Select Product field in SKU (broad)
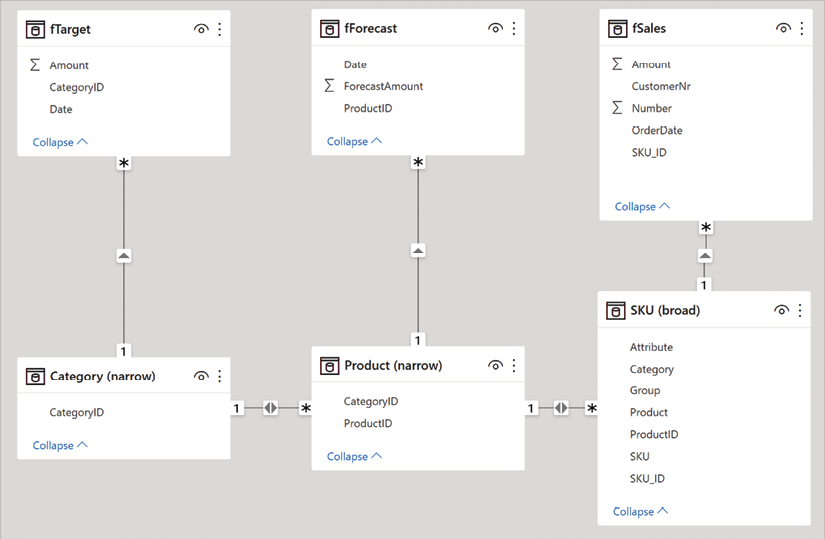825x539 pixels. tap(649, 413)
